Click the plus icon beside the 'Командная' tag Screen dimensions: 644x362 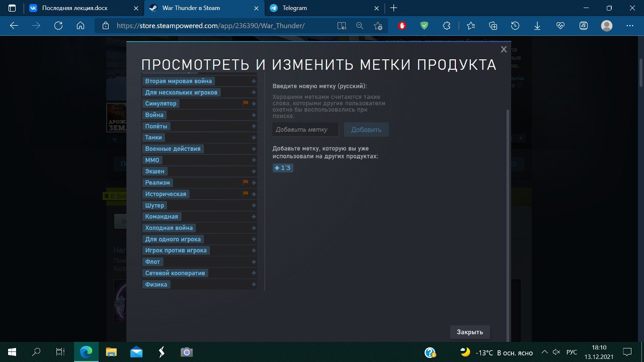point(254,217)
